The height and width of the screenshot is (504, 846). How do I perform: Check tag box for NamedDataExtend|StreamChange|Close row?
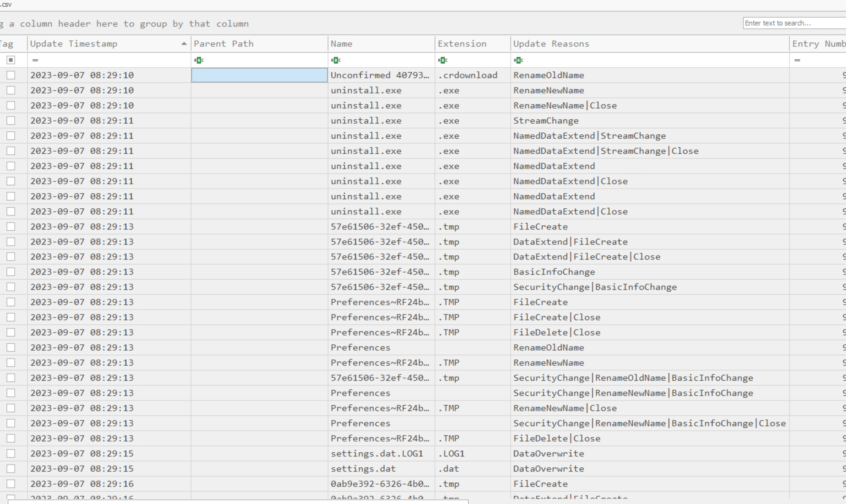point(11,151)
